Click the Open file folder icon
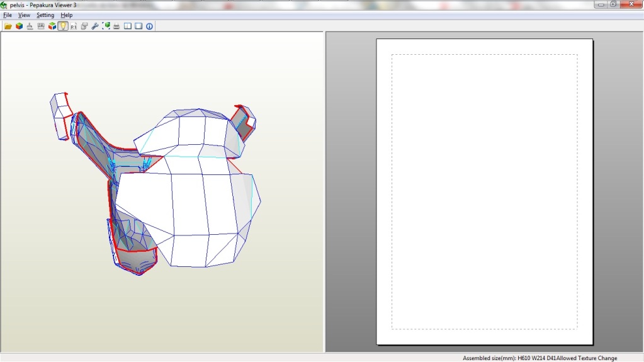 [x=8, y=26]
